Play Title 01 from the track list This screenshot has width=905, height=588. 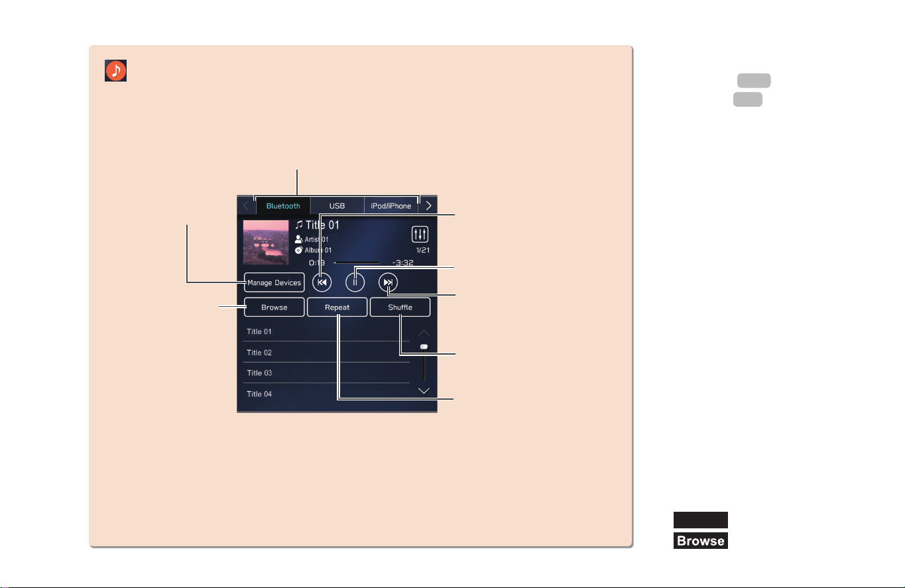pyautogui.click(x=326, y=331)
